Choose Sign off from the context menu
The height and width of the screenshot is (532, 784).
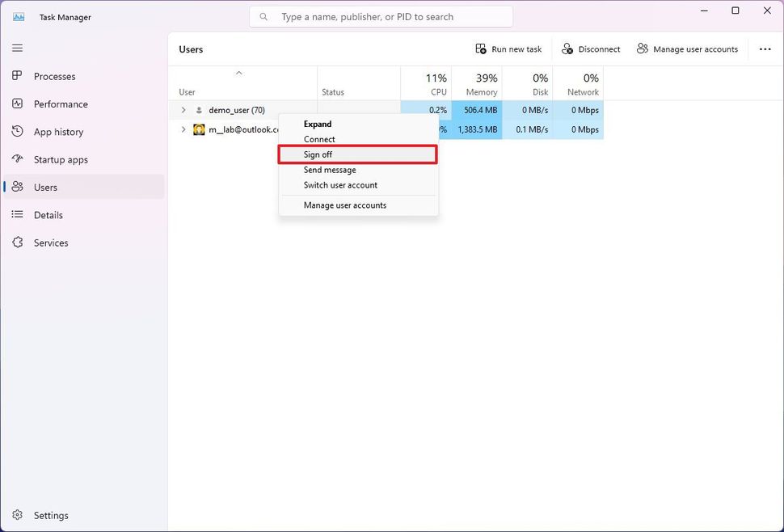[318, 154]
